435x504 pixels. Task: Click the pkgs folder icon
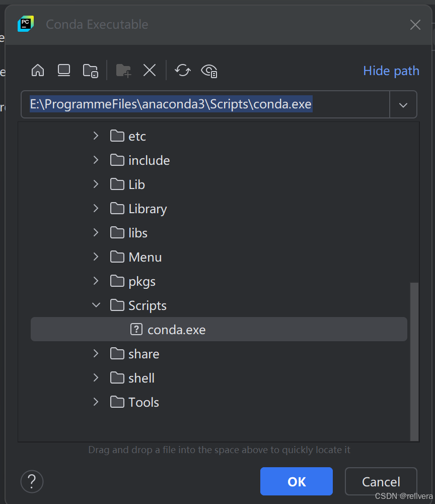pos(117,281)
